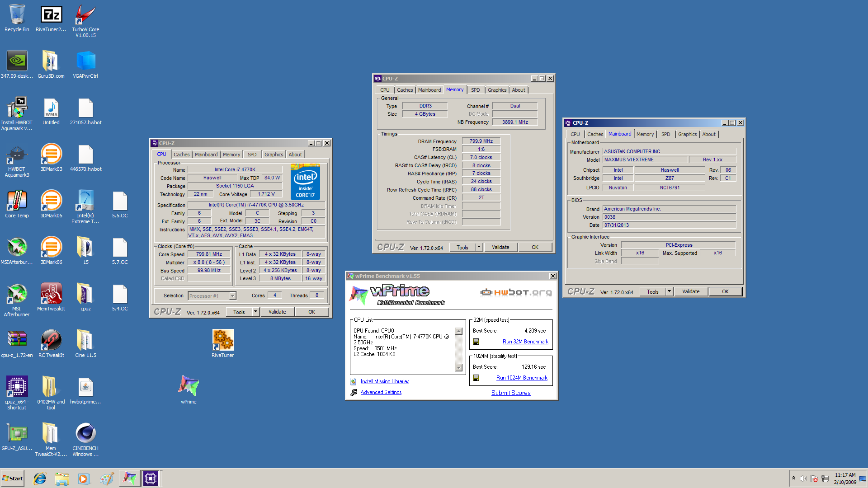
Task: Launch MemTweakIt desktop icon
Action: (51, 297)
